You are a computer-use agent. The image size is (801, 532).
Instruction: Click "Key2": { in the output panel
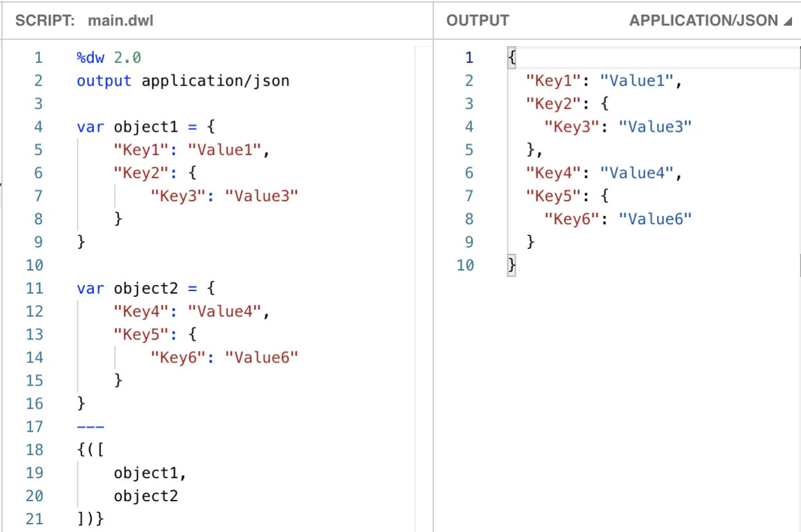point(567,103)
